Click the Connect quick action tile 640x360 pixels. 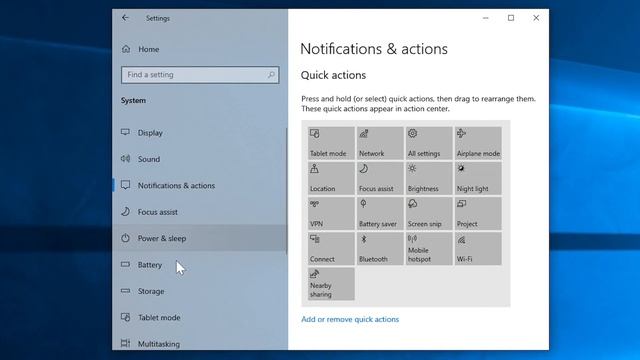(331, 249)
